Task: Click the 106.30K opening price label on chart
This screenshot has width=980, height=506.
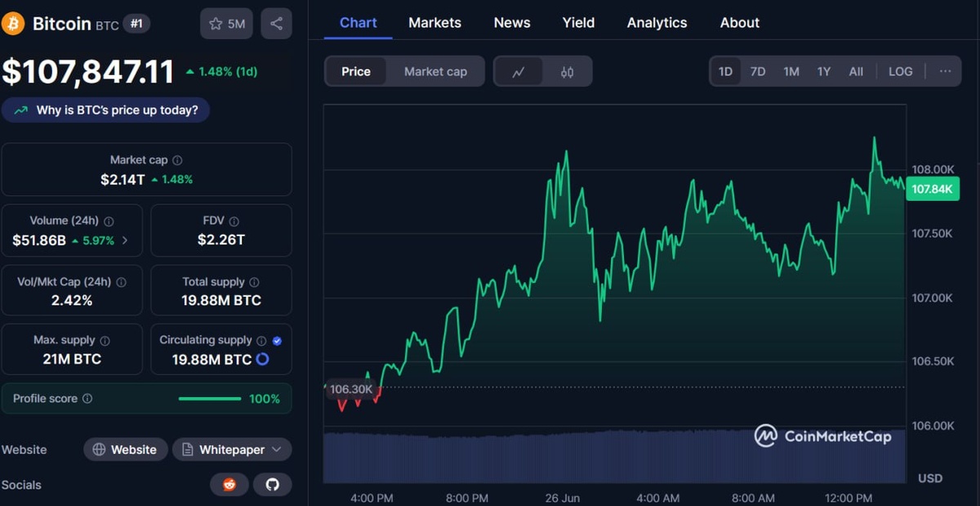Action: (x=351, y=389)
